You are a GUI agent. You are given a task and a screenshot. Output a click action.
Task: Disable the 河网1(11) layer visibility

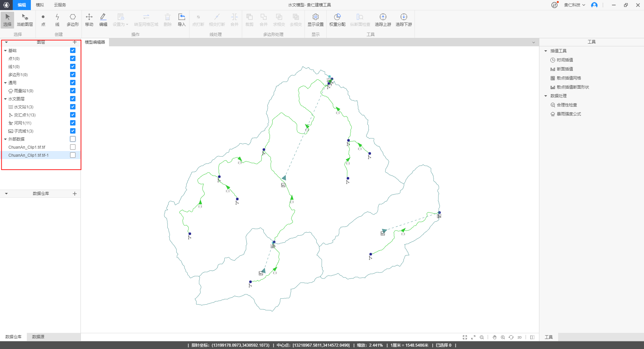point(73,123)
